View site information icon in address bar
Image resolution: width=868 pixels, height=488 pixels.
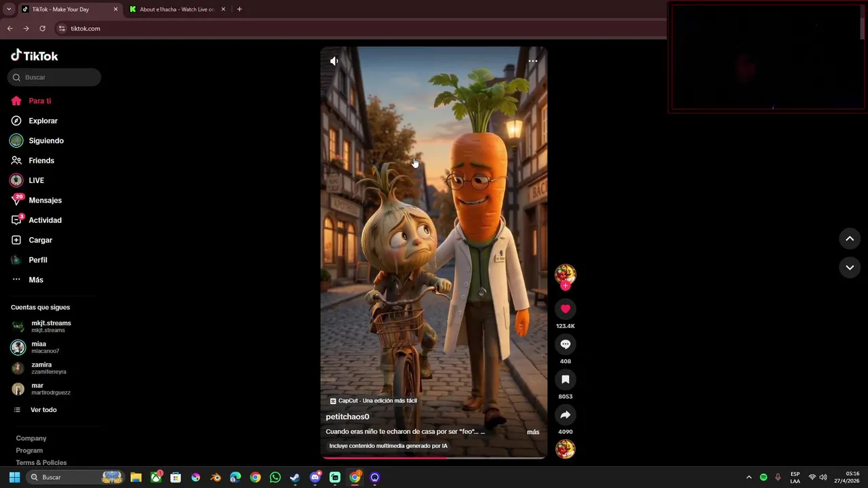click(x=62, y=28)
